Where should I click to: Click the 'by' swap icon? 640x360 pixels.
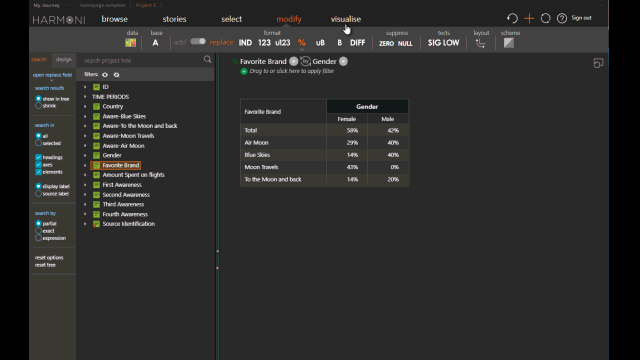[x=305, y=61]
